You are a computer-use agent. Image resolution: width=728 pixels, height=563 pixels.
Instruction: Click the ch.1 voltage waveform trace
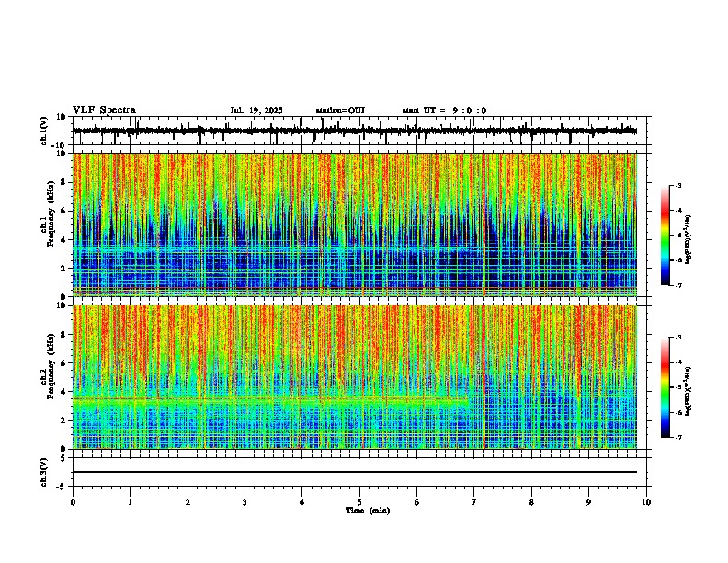(355, 131)
